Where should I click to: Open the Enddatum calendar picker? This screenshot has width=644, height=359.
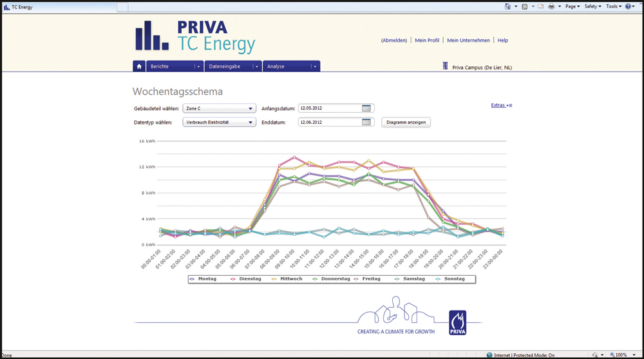coord(366,122)
